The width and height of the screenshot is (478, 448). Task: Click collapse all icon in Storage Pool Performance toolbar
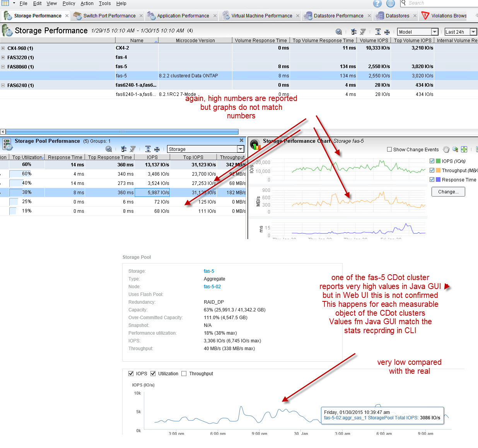coord(157,149)
